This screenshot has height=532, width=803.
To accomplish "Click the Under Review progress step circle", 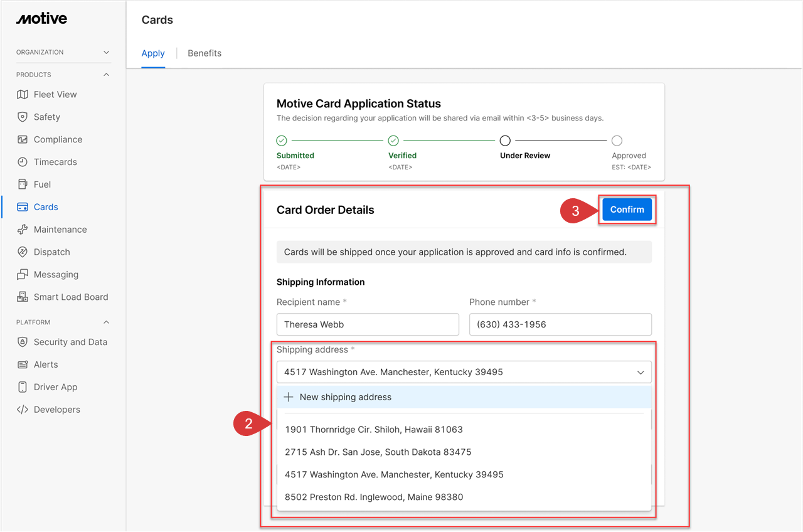I will tap(505, 141).
